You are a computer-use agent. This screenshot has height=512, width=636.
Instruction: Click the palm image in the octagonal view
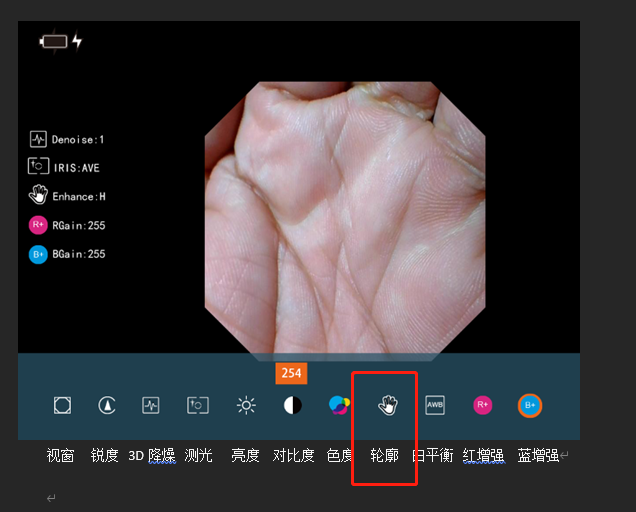pyautogui.click(x=344, y=218)
